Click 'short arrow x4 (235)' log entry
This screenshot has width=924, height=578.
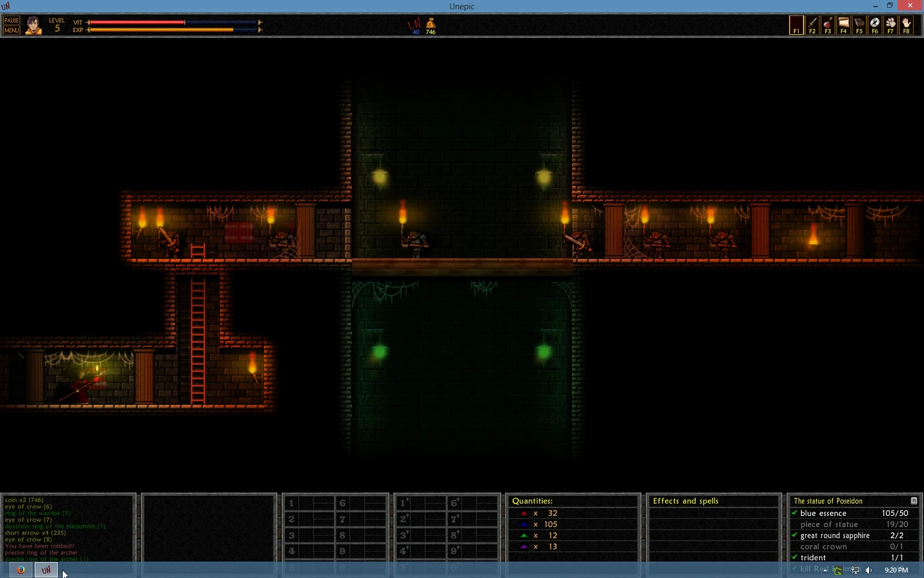coord(35,533)
